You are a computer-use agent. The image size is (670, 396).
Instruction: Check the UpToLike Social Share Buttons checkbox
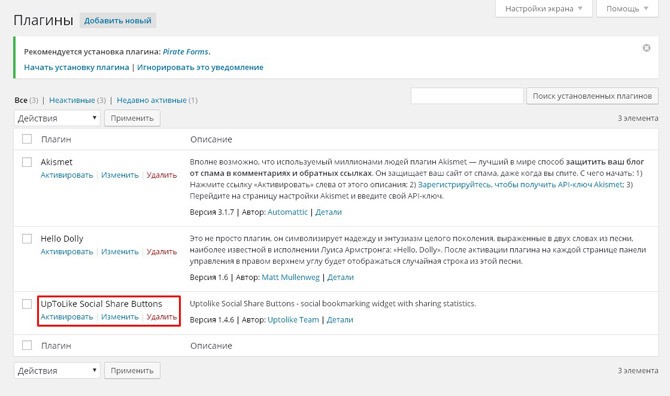pos(27,304)
